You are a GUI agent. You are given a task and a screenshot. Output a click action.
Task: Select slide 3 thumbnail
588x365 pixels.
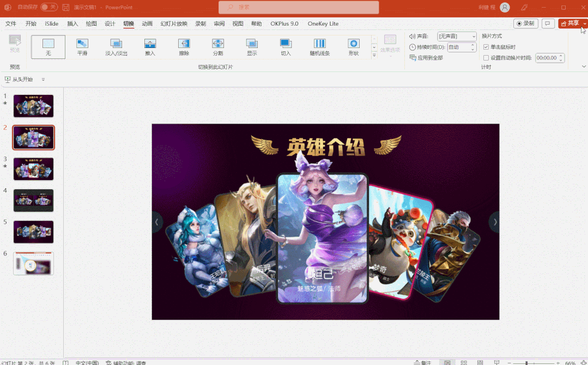[33, 169]
